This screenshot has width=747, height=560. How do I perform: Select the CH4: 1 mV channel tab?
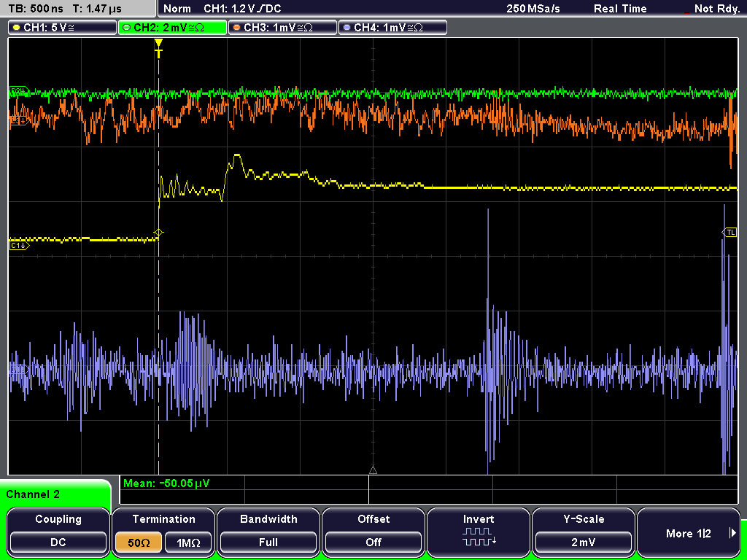392,28
